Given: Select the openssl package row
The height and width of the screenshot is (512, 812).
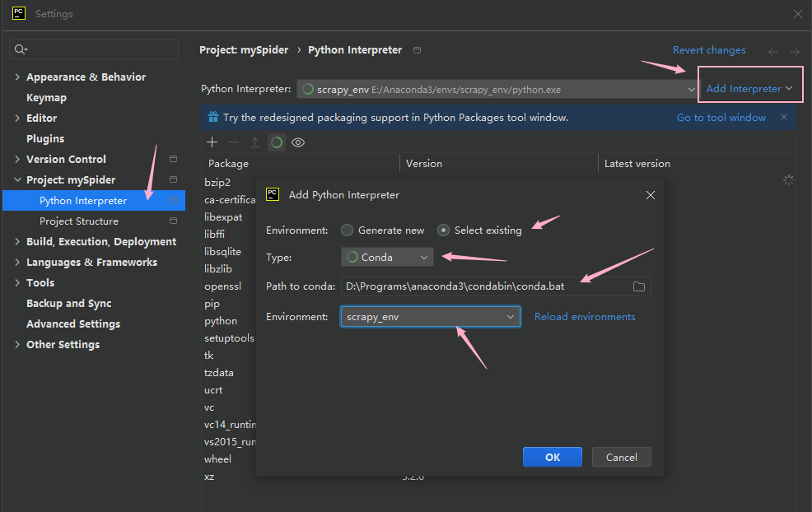Looking at the screenshot, I should [222, 286].
